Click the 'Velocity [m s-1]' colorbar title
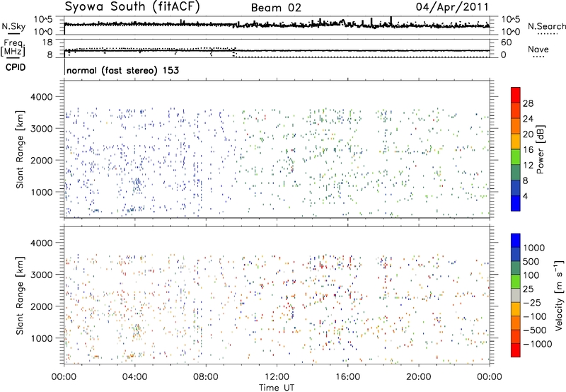Viewport: 566px width, 392px height. (559, 295)
